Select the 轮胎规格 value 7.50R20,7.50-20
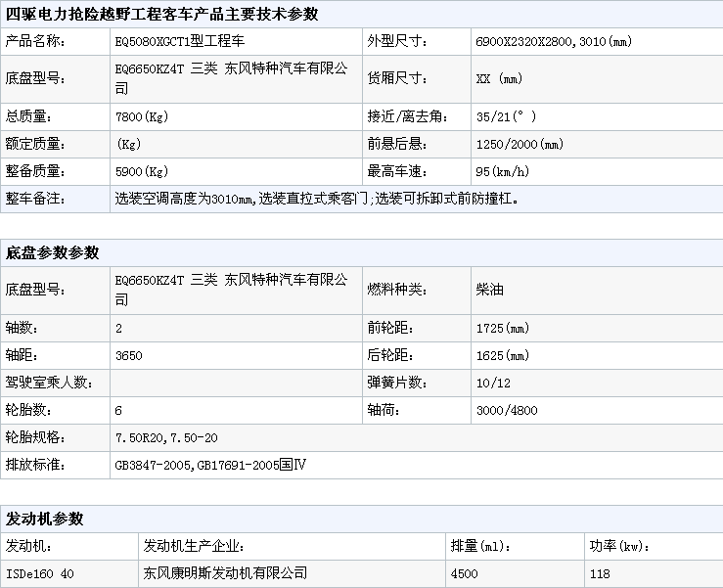The image size is (723, 588). click(x=166, y=437)
